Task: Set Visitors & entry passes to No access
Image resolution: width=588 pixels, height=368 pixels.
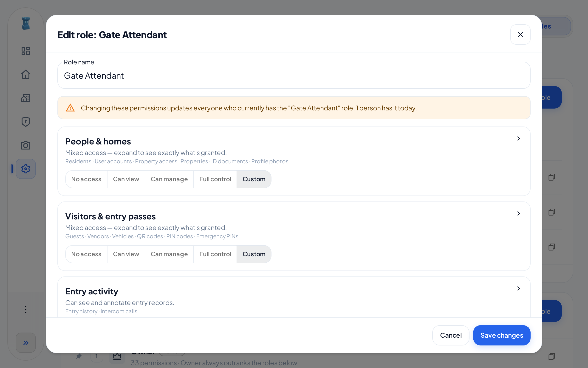Action: [86, 254]
